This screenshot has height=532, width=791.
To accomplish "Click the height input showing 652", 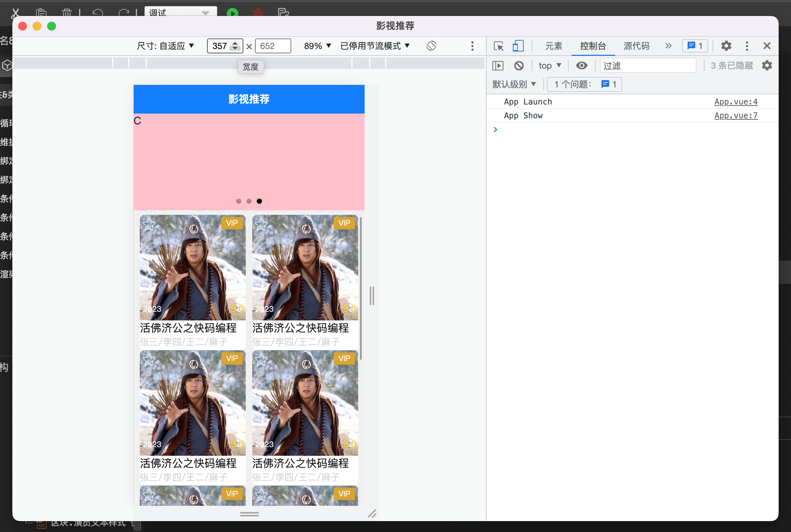I will [x=273, y=46].
